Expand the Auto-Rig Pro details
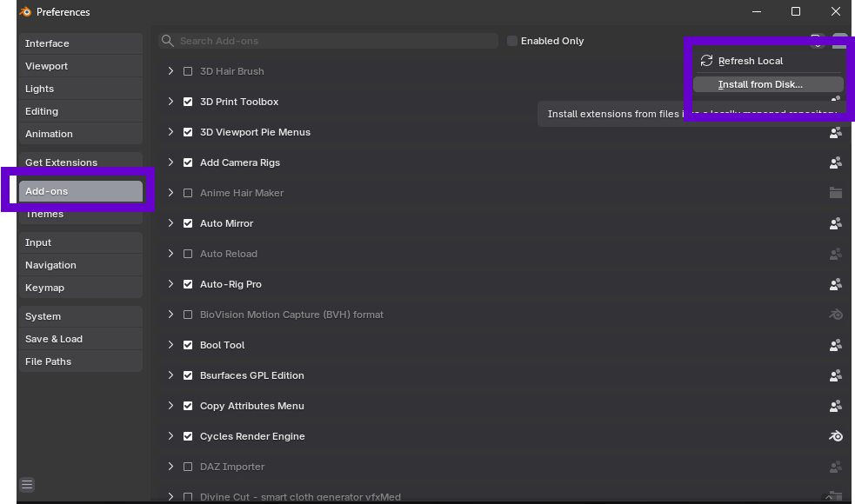The width and height of the screenshot is (855, 504). point(170,284)
